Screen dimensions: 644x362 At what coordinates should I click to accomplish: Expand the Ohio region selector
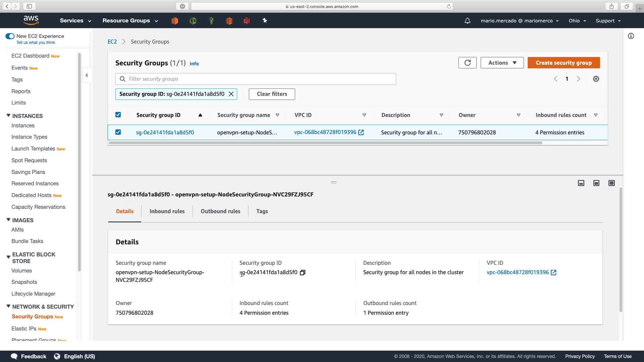pos(577,21)
